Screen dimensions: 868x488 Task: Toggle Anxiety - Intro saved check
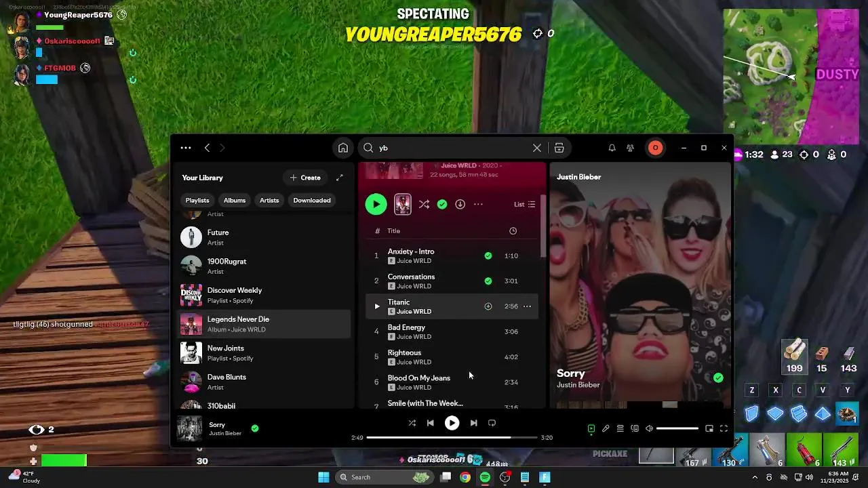click(488, 256)
